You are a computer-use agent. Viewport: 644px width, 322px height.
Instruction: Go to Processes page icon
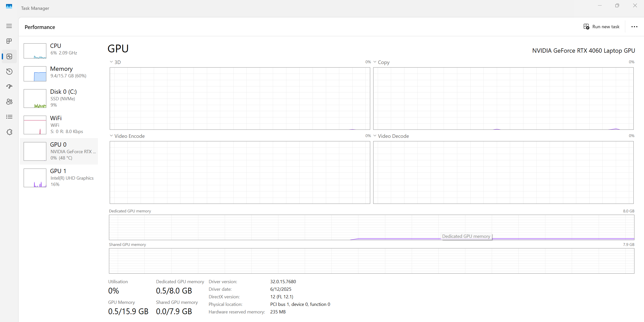(x=9, y=41)
